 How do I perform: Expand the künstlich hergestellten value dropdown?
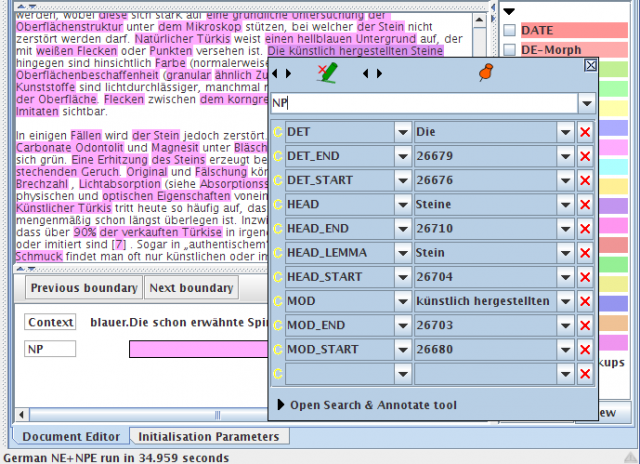pos(565,301)
